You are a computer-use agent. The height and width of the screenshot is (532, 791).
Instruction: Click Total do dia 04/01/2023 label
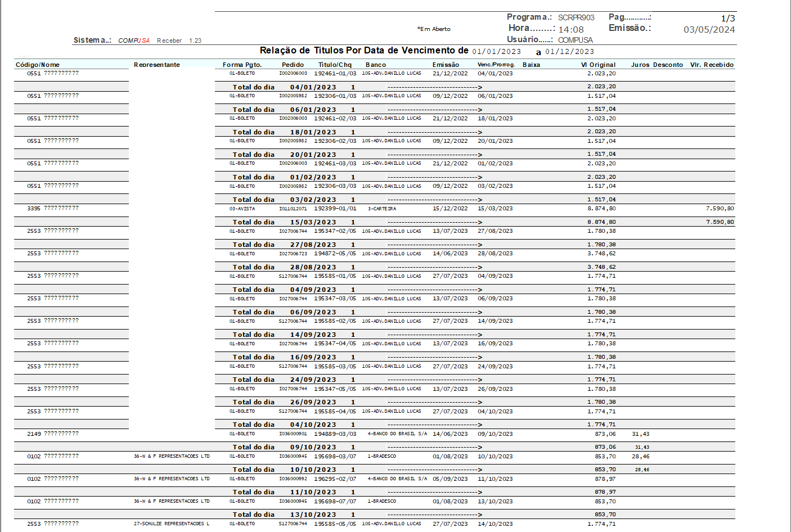click(285, 87)
